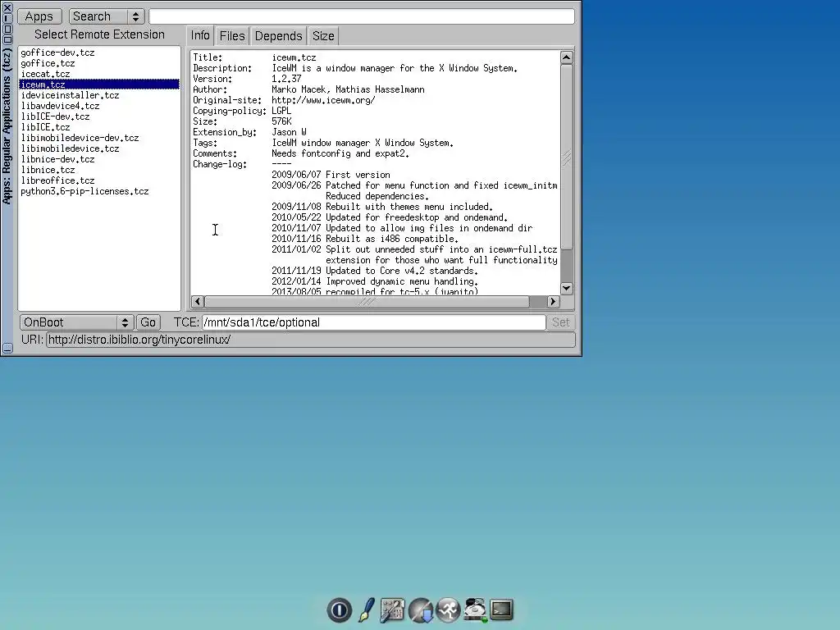Open the Search mode dropdown
840x630 pixels.
(x=107, y=16)
